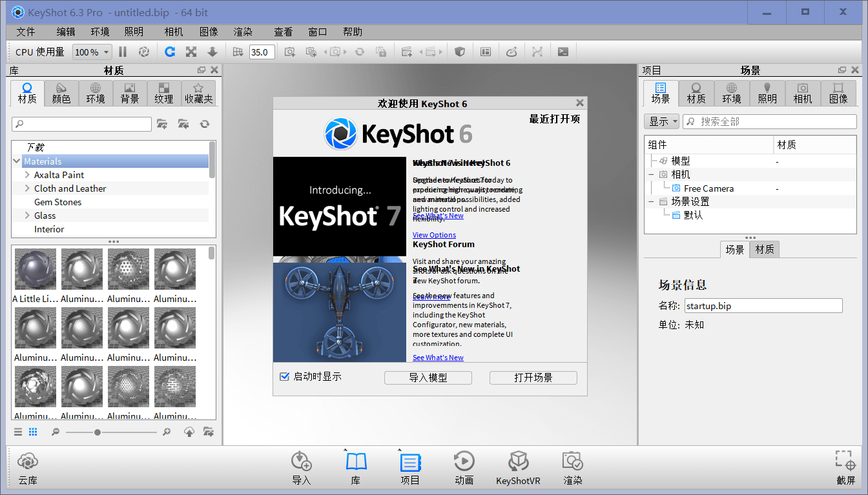Click the shield icon in toolbar
This screenshot has height=495, width=868.
click(x=460, y=52)
